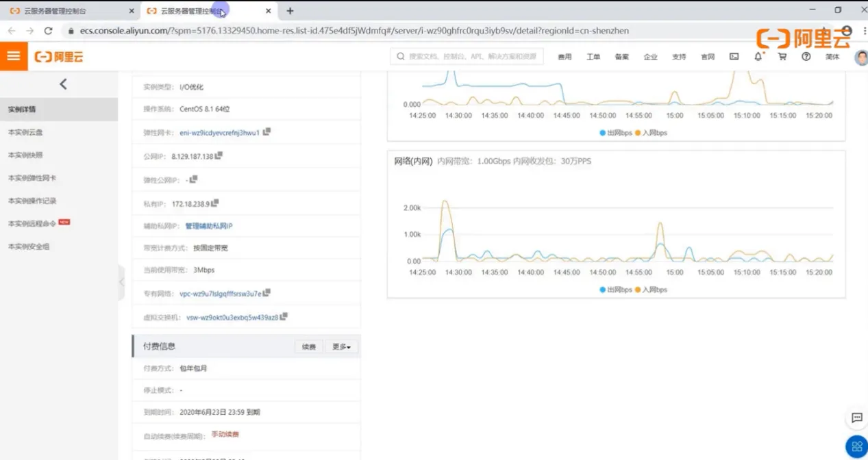
Task: Select 本实例安全组 in the sidebar
Action: pos(29,246)
